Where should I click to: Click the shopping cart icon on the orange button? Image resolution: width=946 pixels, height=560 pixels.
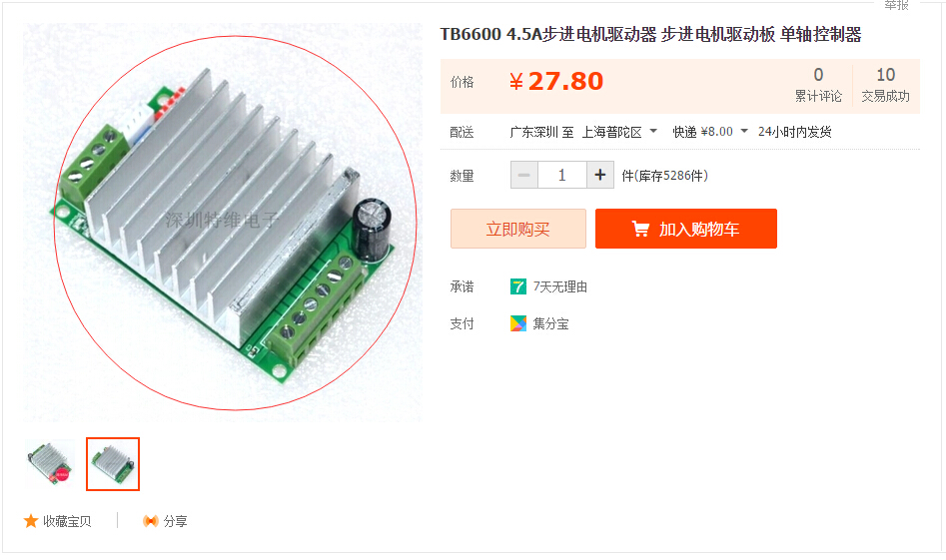[x=640, y=229]
